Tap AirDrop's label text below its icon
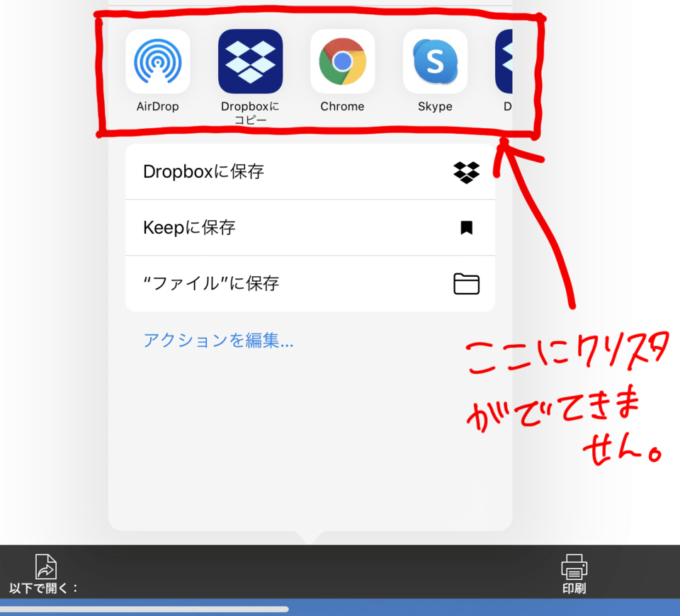 pyautogui.click(x=157, y=106)
